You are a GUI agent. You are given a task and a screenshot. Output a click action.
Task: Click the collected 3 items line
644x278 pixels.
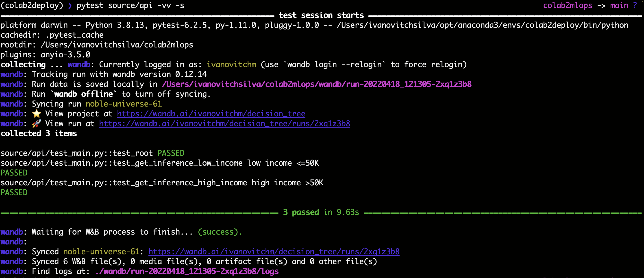point(39,133)
